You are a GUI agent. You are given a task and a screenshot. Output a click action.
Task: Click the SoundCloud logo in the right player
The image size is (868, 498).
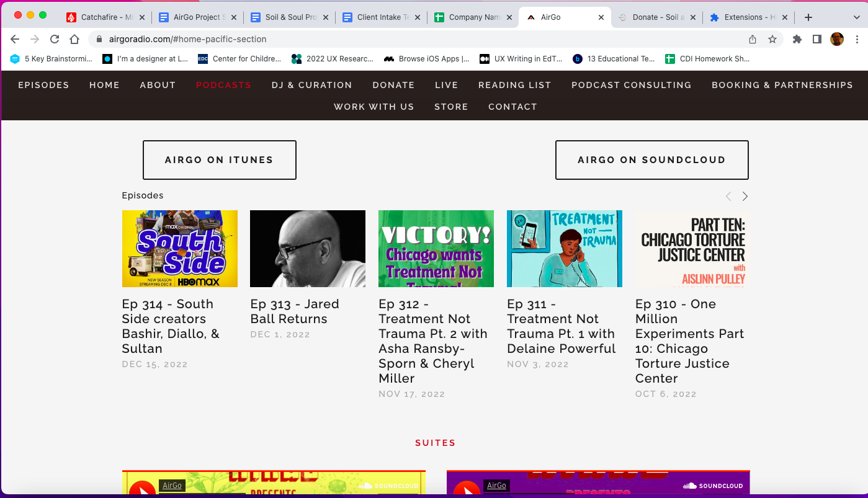pyautogui.click(x=713, y=486)
